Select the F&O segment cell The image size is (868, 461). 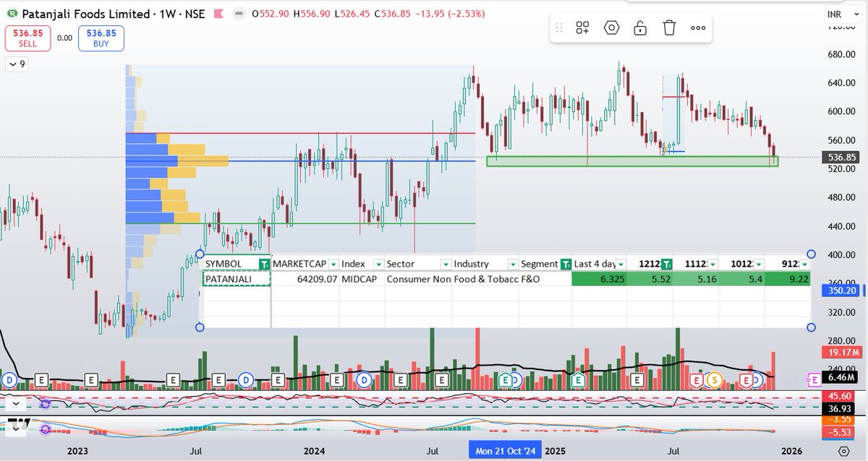click(545, 278)
